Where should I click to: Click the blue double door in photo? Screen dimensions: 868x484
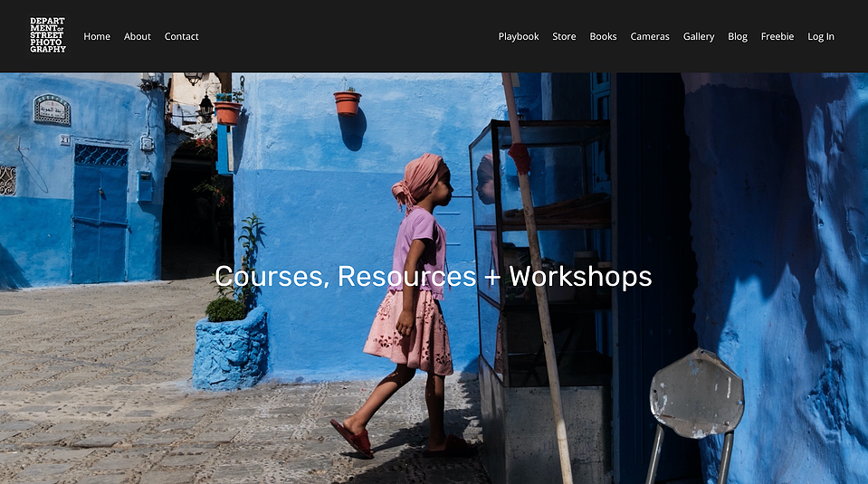pos(100,213)
